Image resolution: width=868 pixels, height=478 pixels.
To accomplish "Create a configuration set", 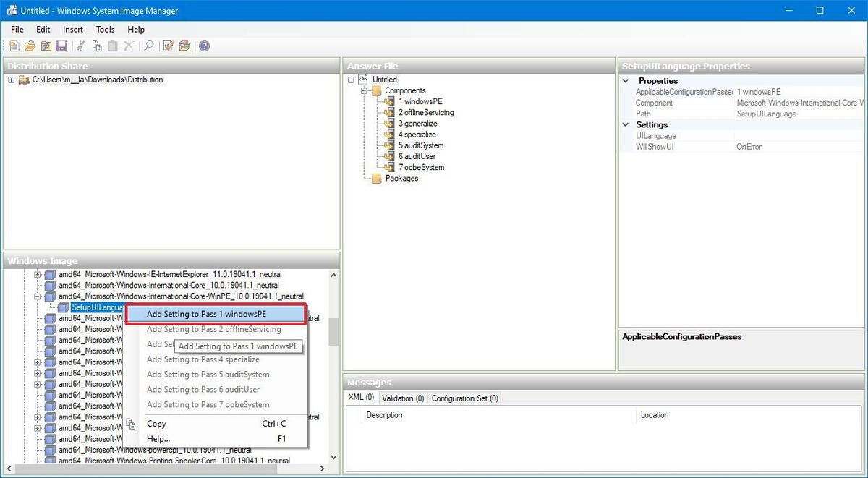I will 184,46.
